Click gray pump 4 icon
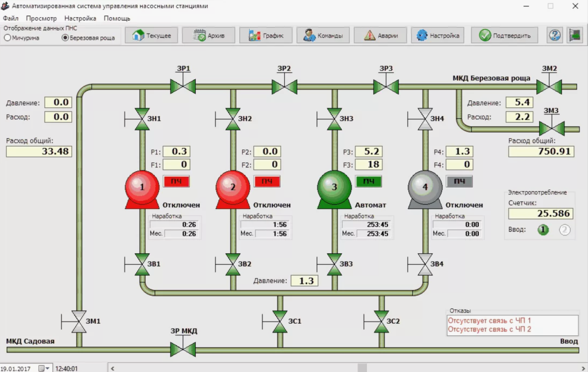 [424, 187]
